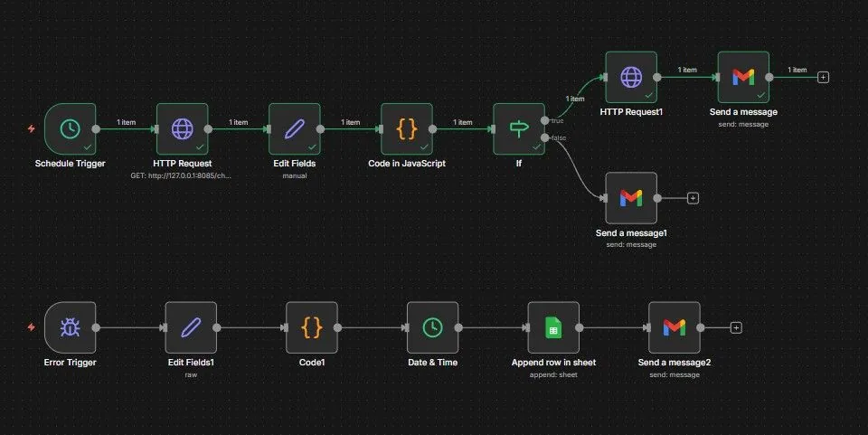
Task: Open the HTTP Request1 globe node
Action: coord(631,78)
